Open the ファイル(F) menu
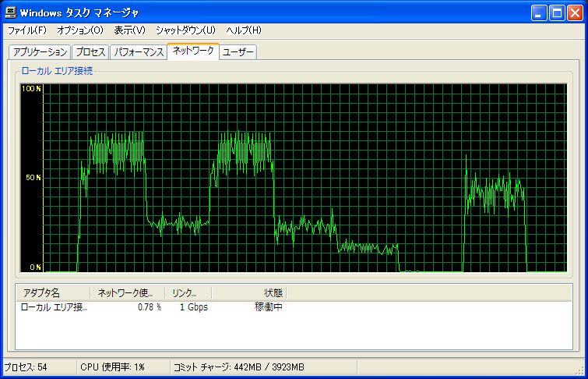This screenshot has width=588, height=379. click(x=27, y=30)
